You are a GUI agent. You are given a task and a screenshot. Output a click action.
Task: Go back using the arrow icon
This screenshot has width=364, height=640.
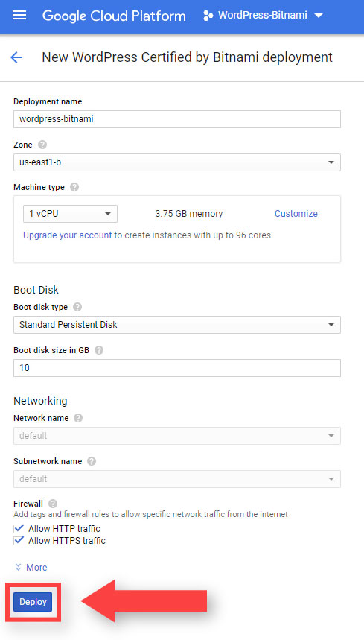point(16,57)
